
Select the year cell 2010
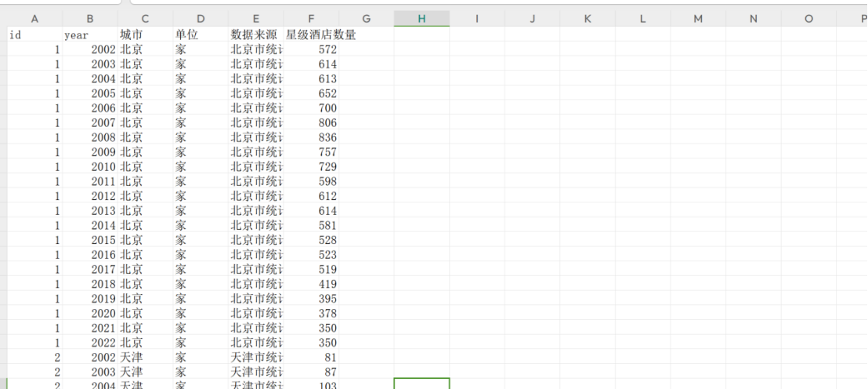click(89, 167)
